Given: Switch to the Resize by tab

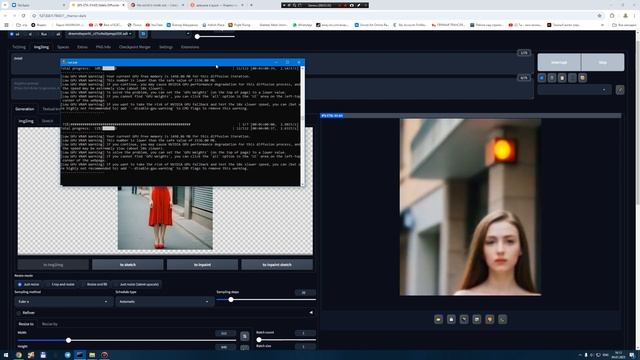Looking at the screenshot, I should (x=50, y=324).
